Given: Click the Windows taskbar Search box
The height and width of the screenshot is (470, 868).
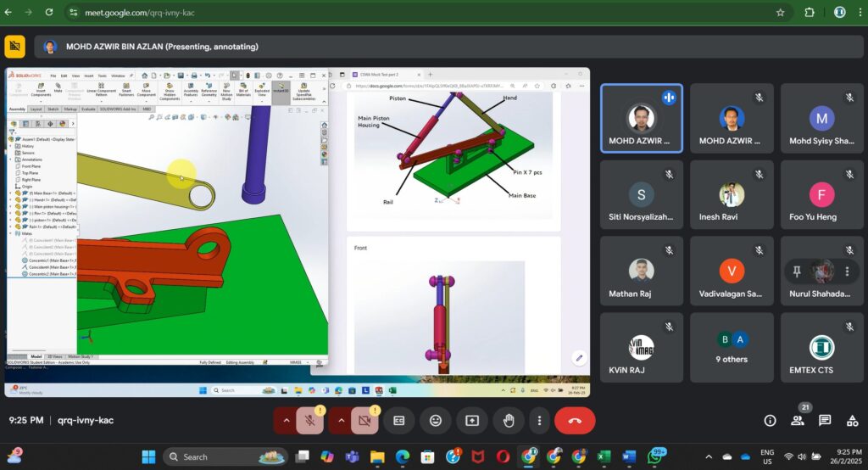Looking at the screenshot, I should tap(225, 456).
